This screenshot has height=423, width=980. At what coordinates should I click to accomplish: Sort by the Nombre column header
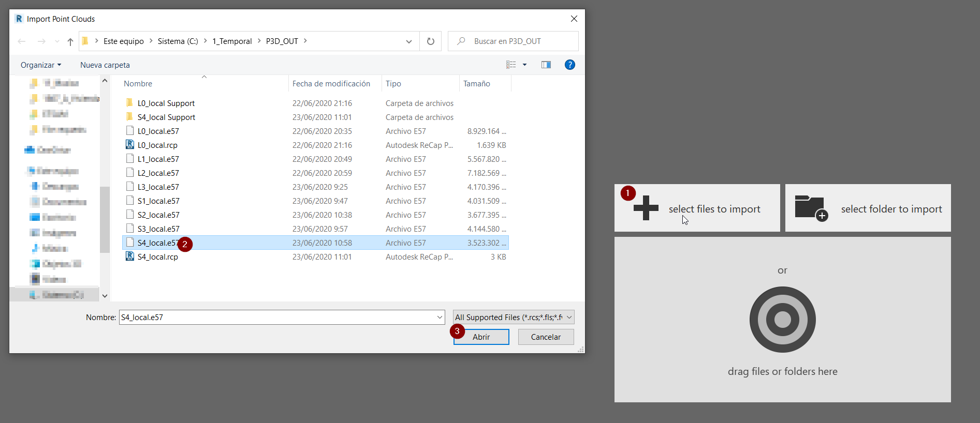[x=138, y=83]
